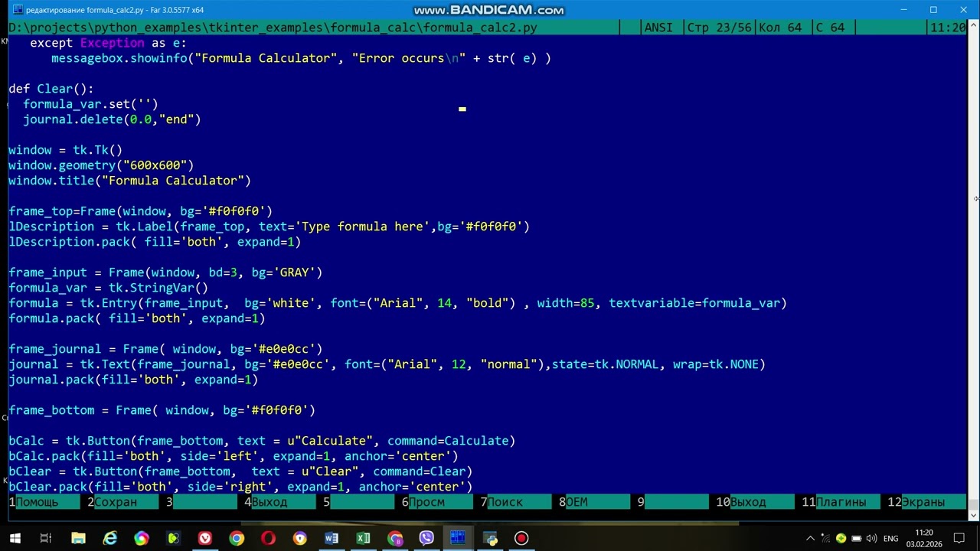Click the line 'window = tk.Tk()'
Screen dimensions: 980x551
tap(65, 150)
